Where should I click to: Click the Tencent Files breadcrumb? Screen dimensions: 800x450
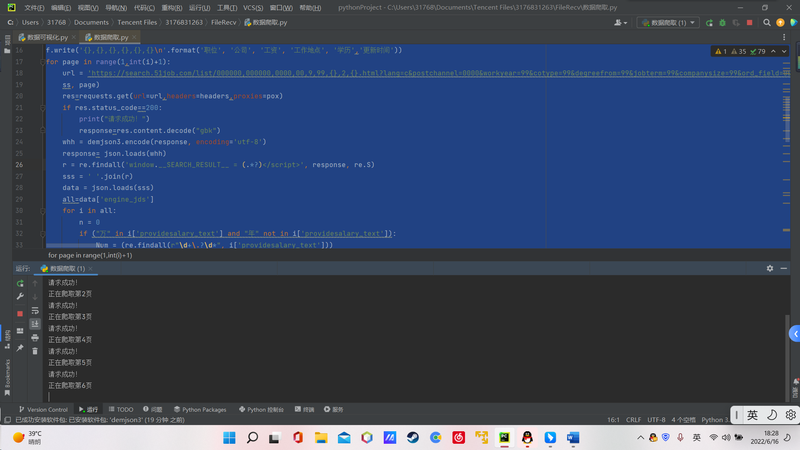click(x=137, y=22)
